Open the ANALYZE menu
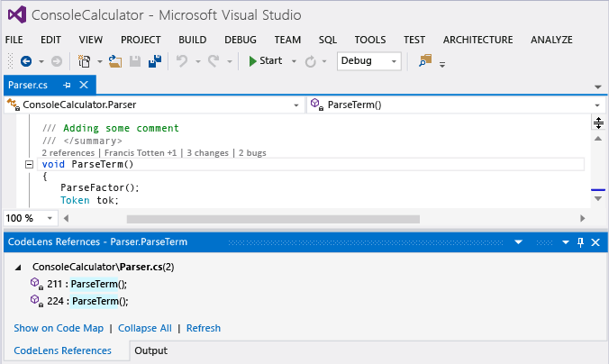 coord(551,40)
